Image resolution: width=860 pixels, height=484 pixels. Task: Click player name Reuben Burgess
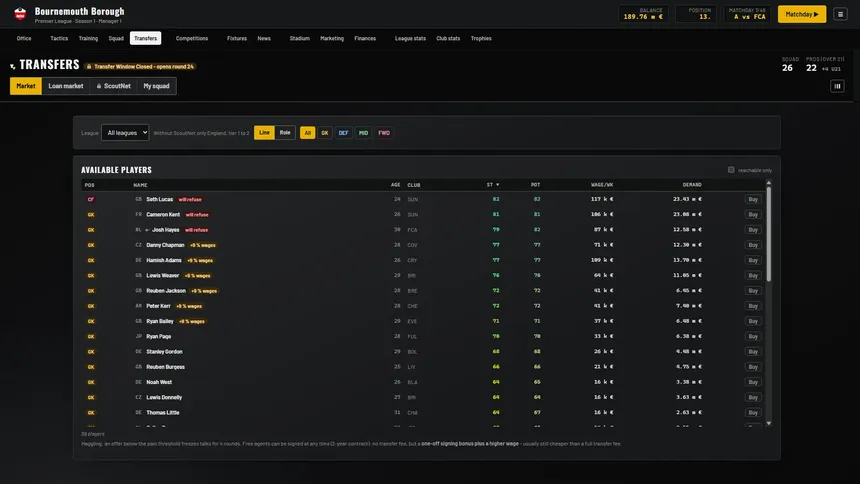coord(166,367)
